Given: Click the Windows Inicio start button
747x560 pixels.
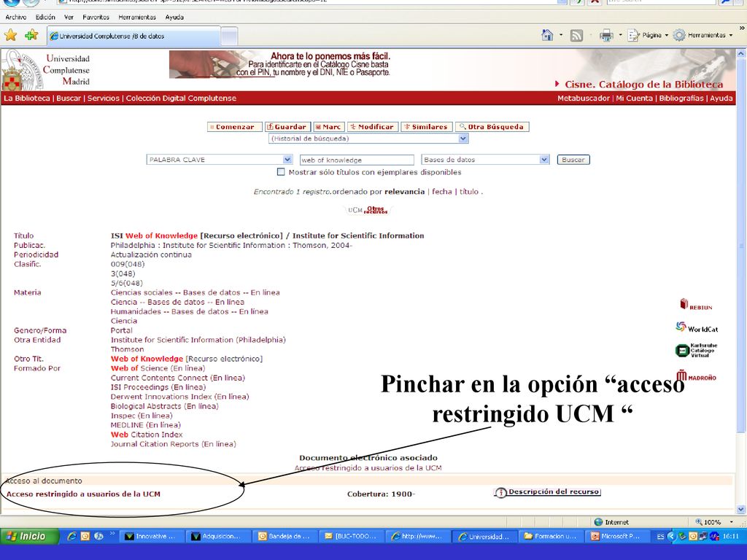Looking at the screenshot, I should [29, 536].
